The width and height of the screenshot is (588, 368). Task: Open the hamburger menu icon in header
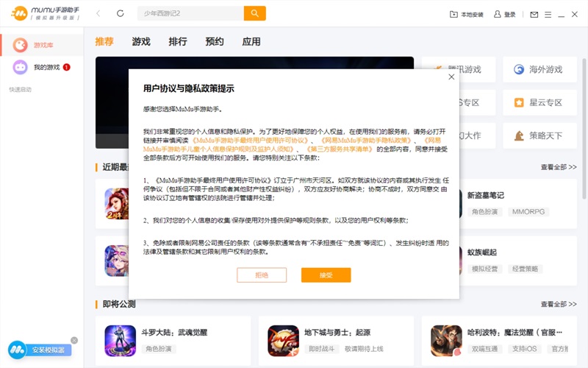(548, 15)
